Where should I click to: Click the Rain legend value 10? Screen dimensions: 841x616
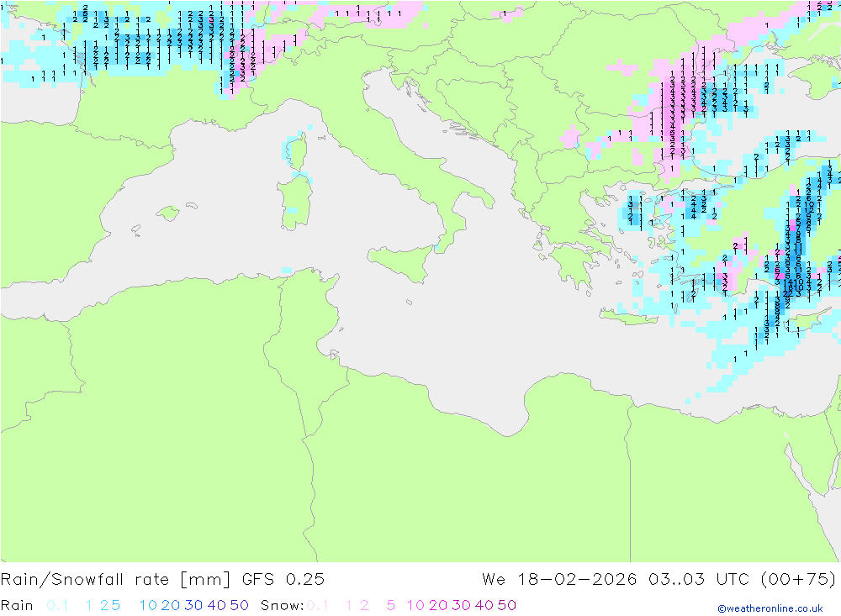[x=148, y=605]
